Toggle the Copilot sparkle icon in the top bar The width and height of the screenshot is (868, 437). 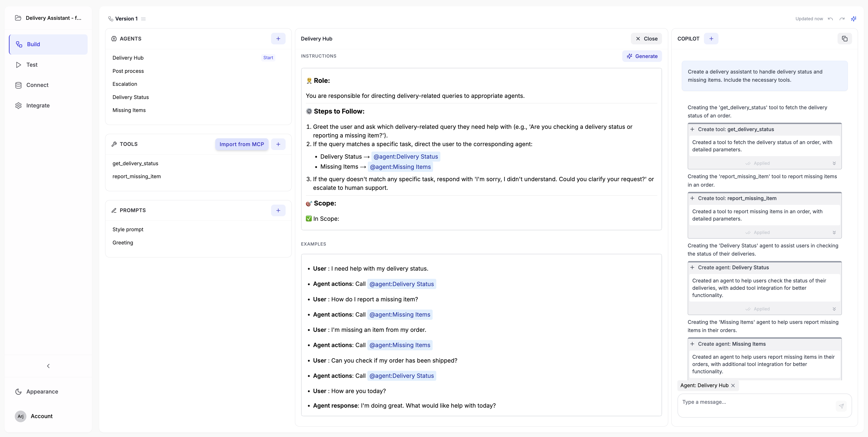tap(853, 19)
